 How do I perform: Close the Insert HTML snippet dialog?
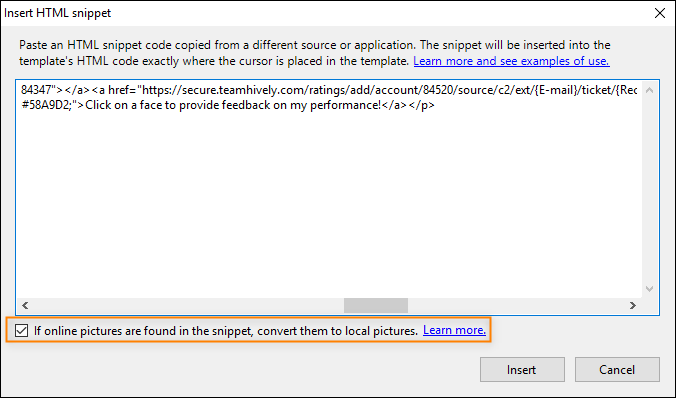pyautogui.click(x=660, y=13)
